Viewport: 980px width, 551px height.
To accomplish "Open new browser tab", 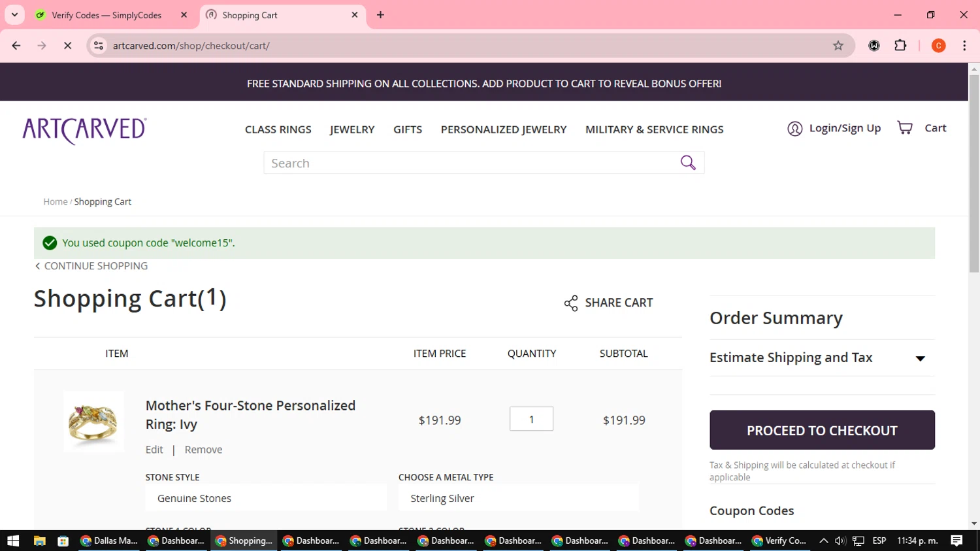I will (380, 15).
